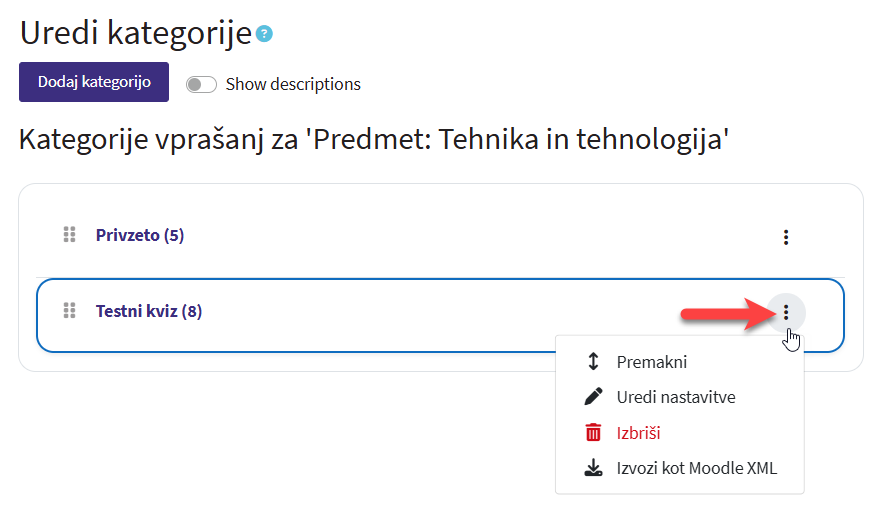The height and width of the screenshot is (515, 883).
Task: Select Izbriši in the category menu
Action: tap(638, 433)
